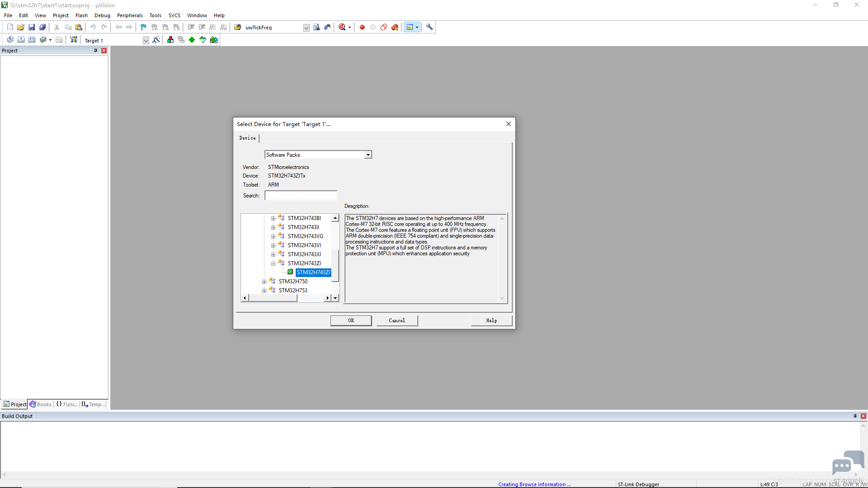Collapse the STM32H743ZI tree node
The image size is (868, 488).
(273, 264)
